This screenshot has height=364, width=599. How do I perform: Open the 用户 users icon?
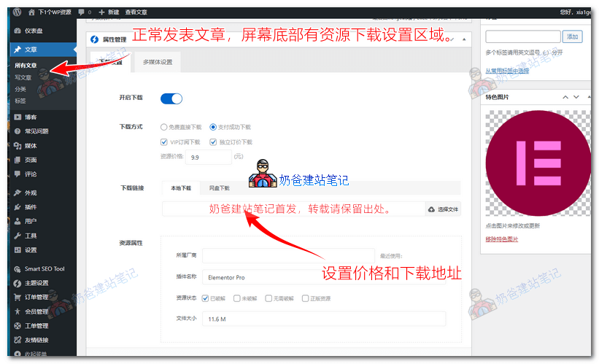tap(18, 221)
